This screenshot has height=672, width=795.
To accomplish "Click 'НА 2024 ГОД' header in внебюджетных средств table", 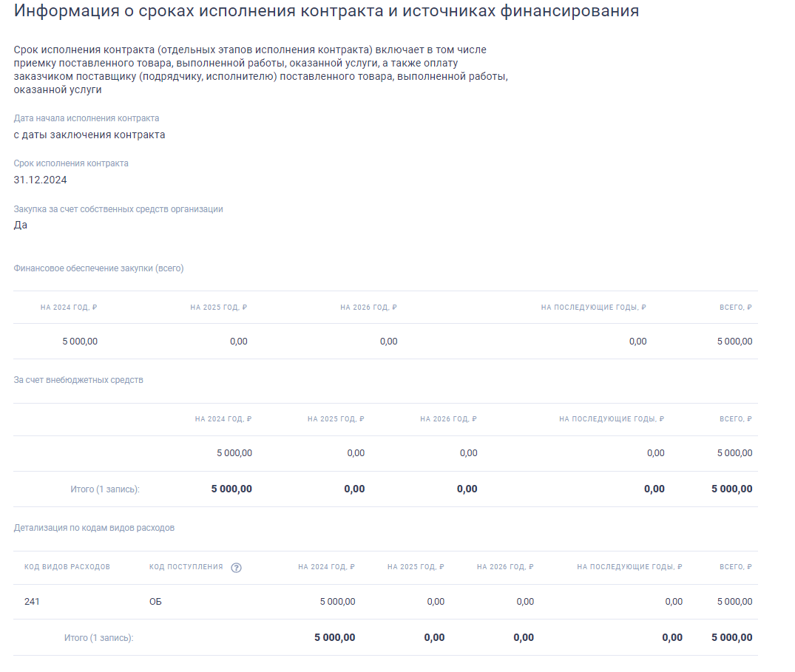I will pyautogui.click(x=223, y=418).
